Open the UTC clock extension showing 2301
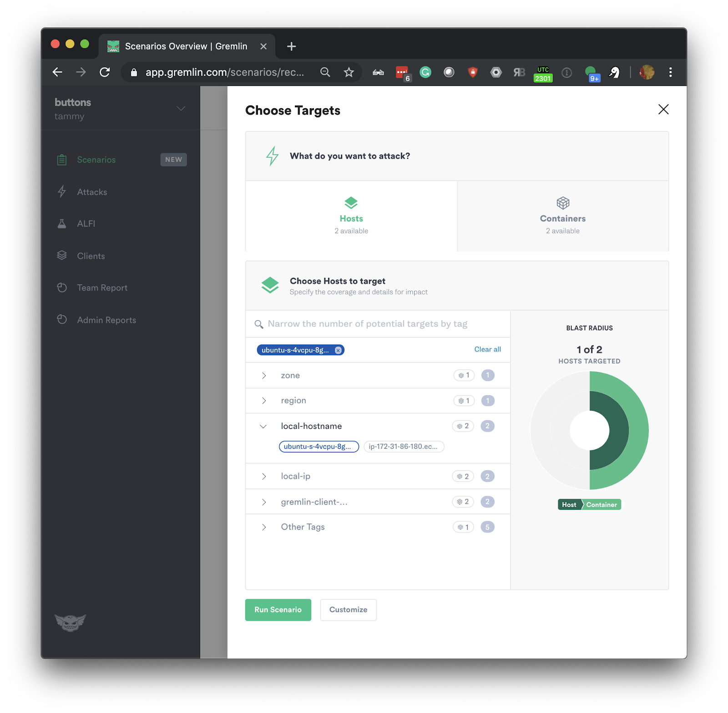 [x=543, y=72]
